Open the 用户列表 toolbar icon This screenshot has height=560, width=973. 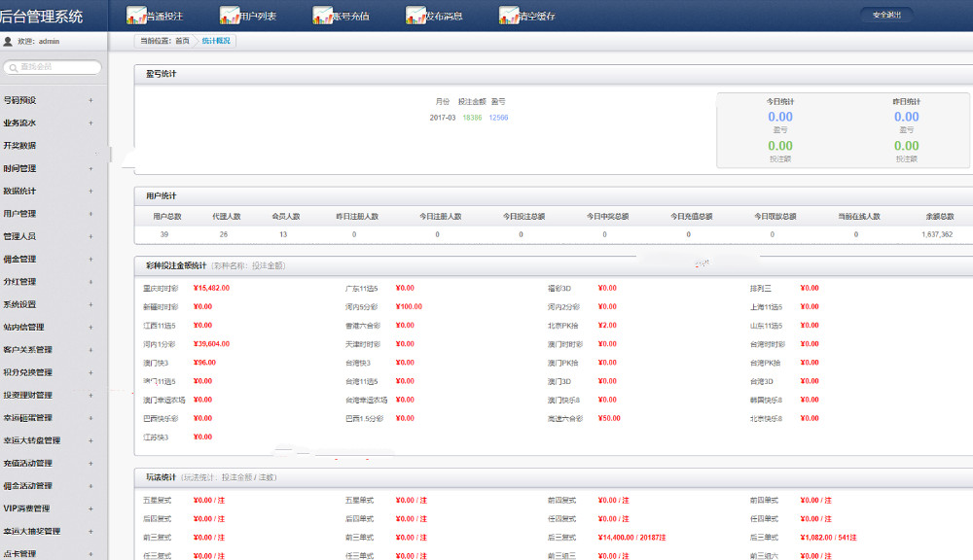click(229, 15)
